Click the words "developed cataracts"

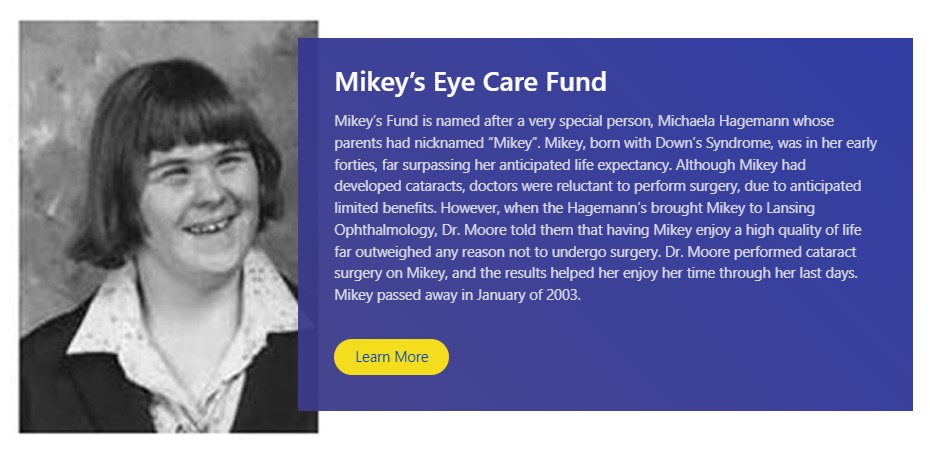point(400,186)
